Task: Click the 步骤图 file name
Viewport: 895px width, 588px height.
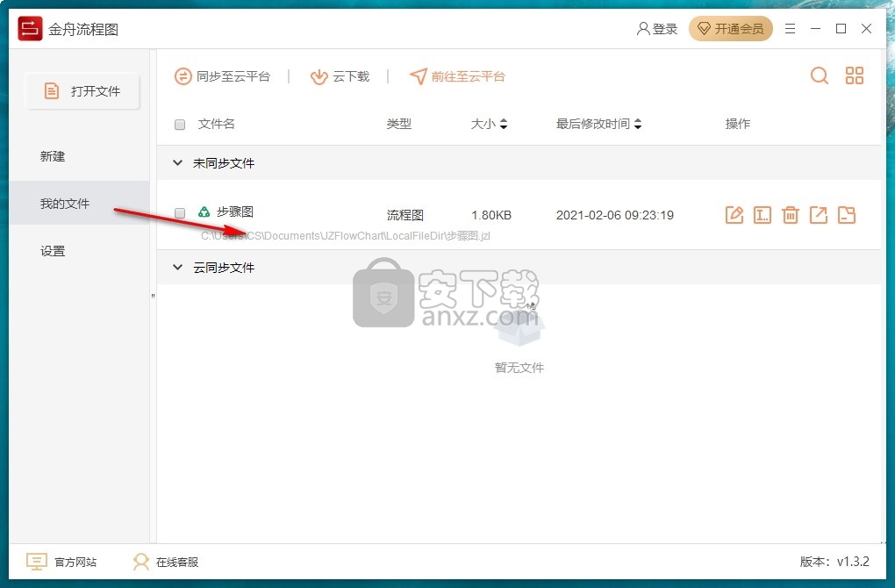Action: pyautogui.click(x=235, y=212)
